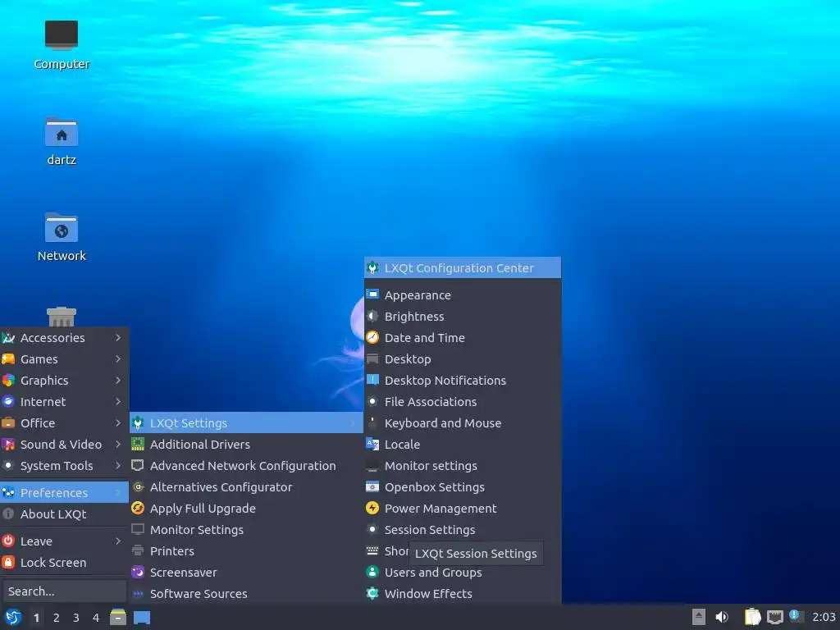Click the blue desktop icon in the taskbar

(141, 617)
